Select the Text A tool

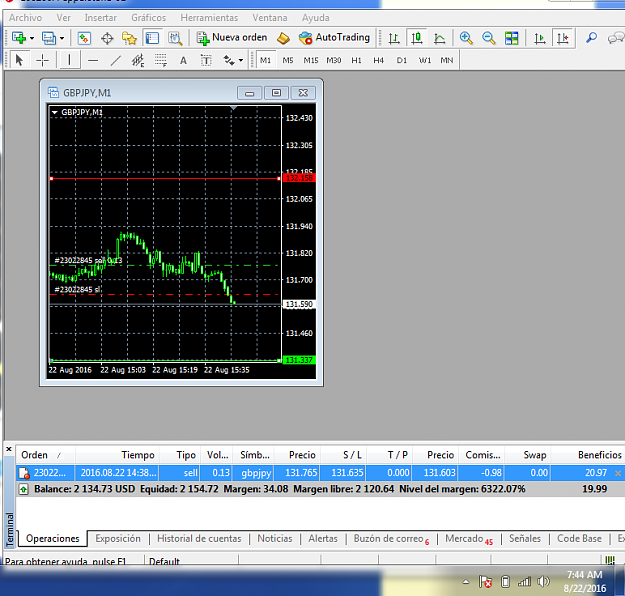(x=183, y=61)
